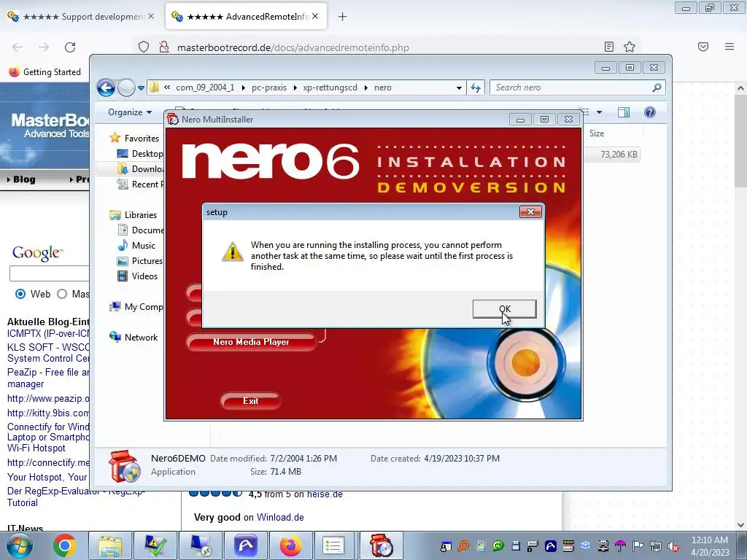
Task: Open the http://kitty.9bis.com link
Action: coord(47,413)
